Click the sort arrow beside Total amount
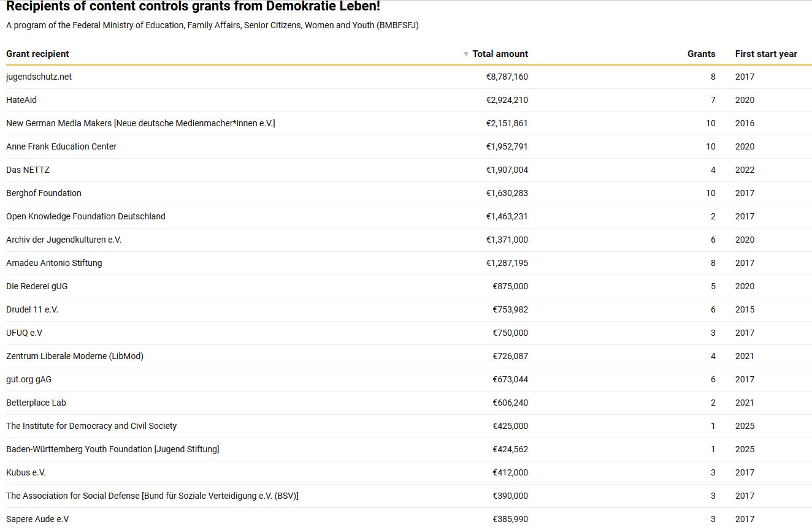The height and width of the screenshot is (530, 812). coord(466,55)
